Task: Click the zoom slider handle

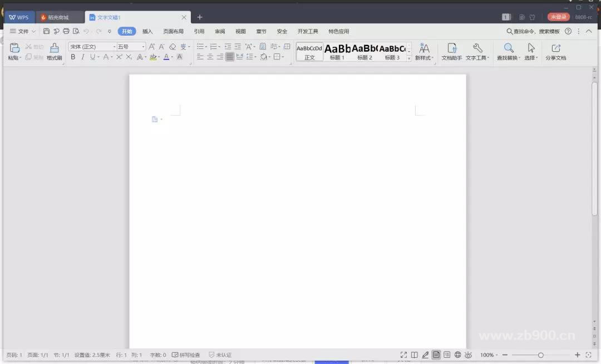Action: click(x=540, y=355)
